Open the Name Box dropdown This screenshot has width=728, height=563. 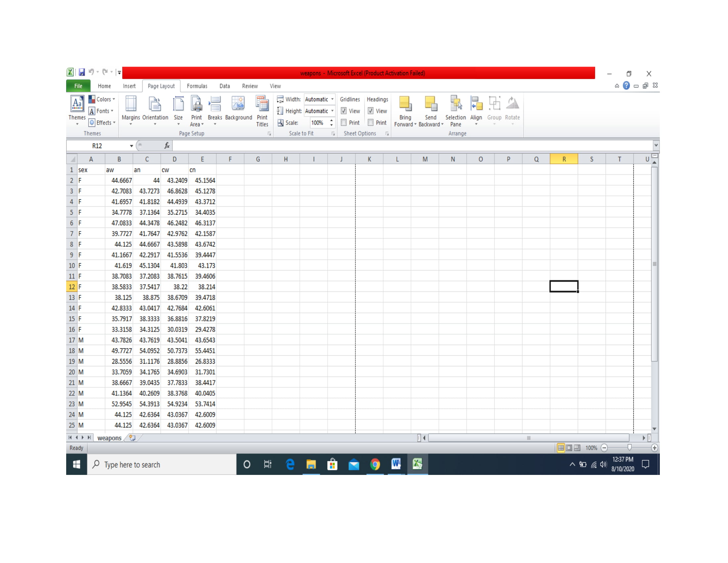(x=131, y=146)
